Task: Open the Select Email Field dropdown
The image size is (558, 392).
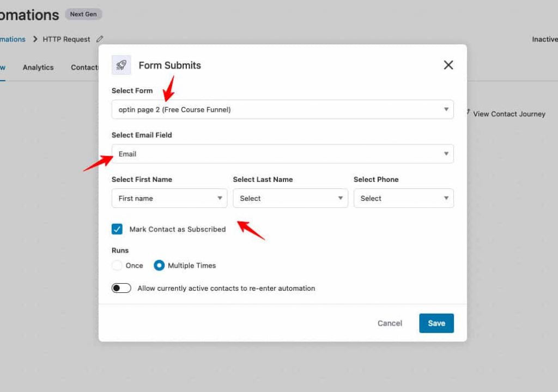Action: coord(283,154)
